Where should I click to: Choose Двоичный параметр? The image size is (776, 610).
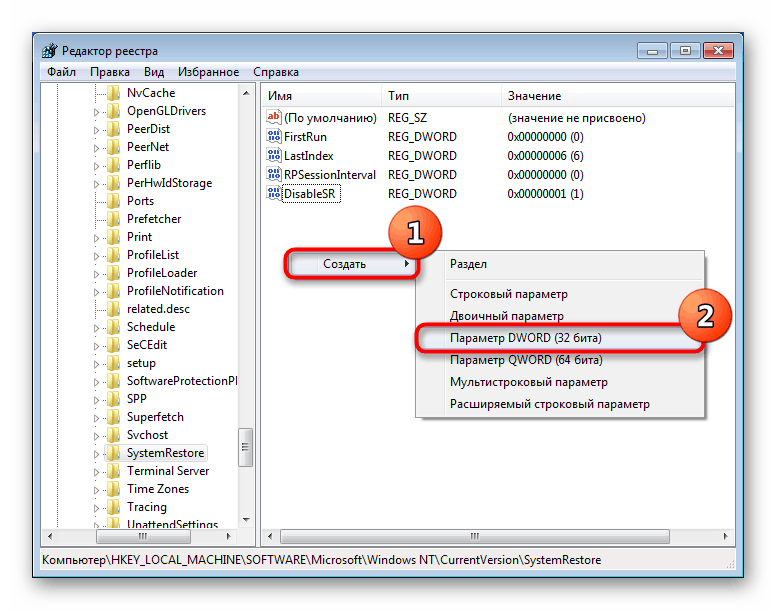pyautogui.click(x=560, y=316)
